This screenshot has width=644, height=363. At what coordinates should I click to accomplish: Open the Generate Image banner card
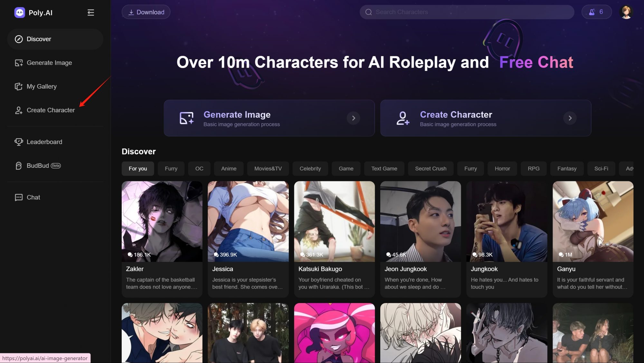click(x=269, y=118)
